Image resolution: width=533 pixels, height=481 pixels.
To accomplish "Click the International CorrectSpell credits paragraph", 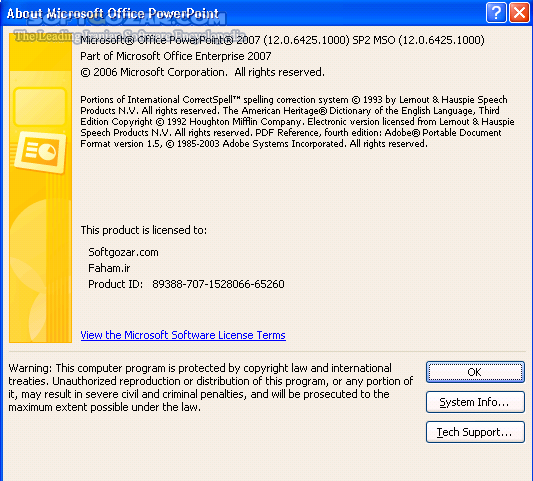I will tap(297, 122).
